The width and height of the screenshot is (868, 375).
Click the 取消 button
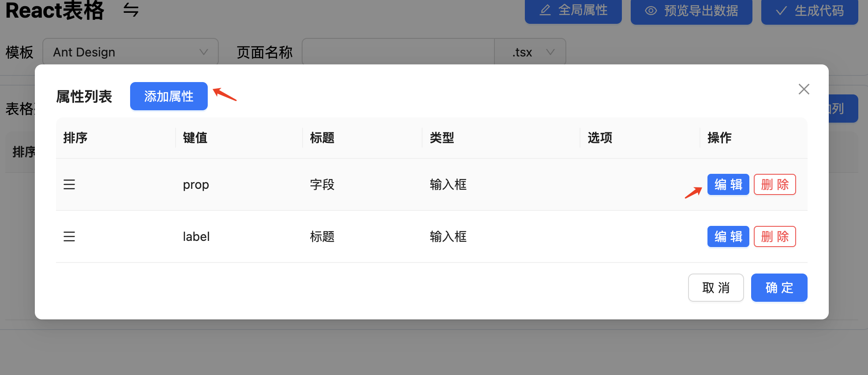pyautogui.click(x=716, y=288)
